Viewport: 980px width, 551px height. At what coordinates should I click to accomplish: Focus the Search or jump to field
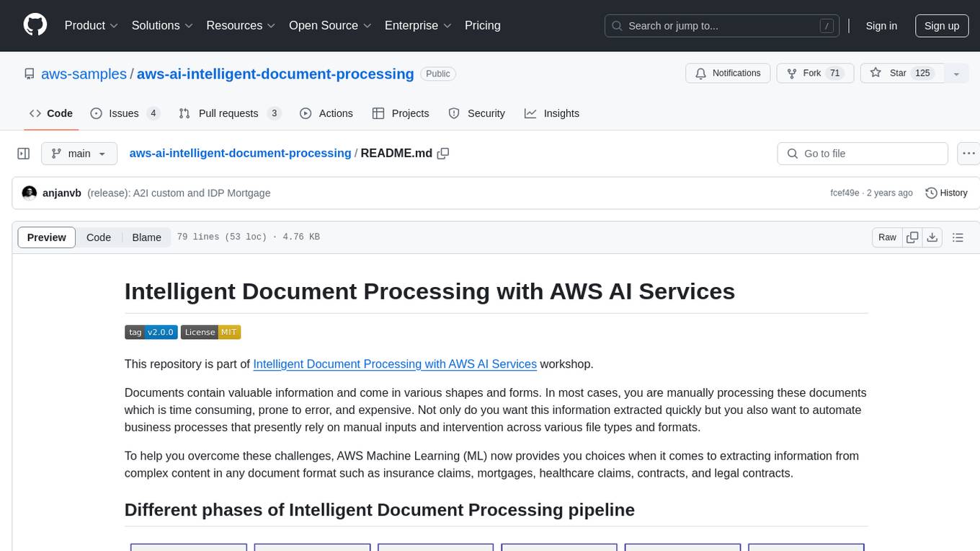pos(723,25)
